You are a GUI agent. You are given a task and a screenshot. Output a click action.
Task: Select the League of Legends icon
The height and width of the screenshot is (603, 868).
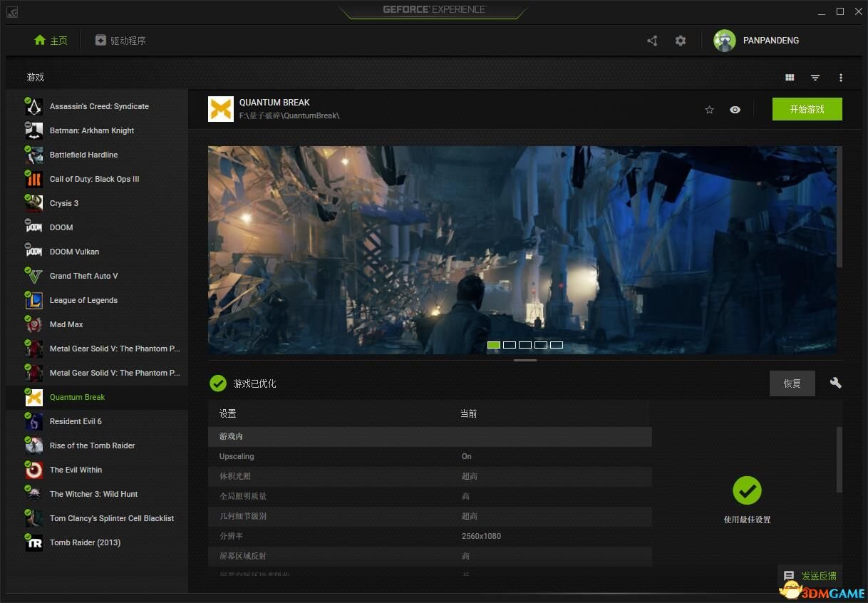(x=33, y=300)
